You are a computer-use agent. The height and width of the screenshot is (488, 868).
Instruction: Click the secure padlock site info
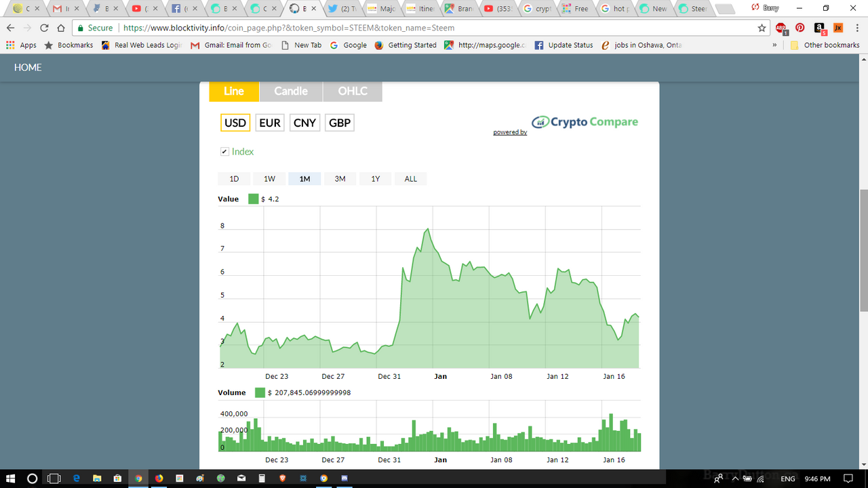tap(94, 28)
